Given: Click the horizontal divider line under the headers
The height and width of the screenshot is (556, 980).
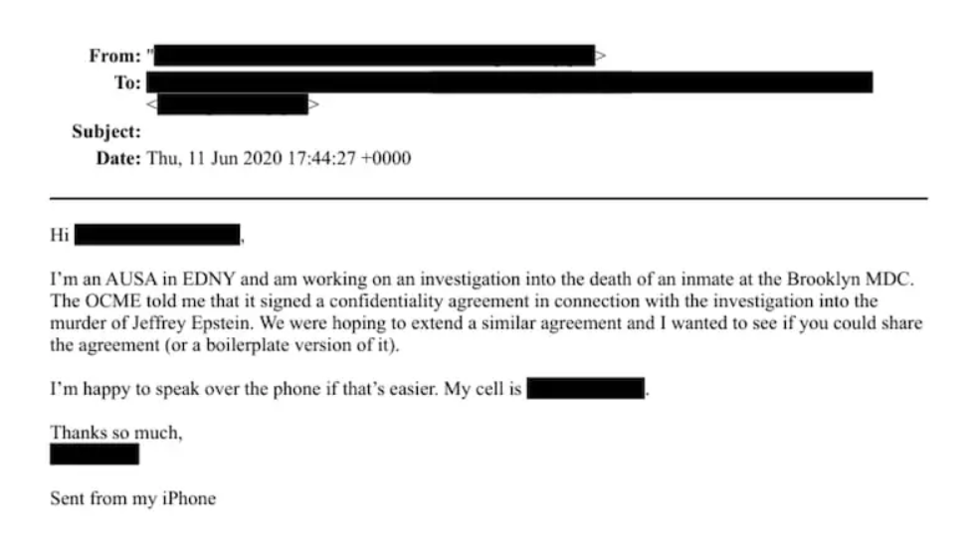Looking at the screenshot, I should click(489, 199).
